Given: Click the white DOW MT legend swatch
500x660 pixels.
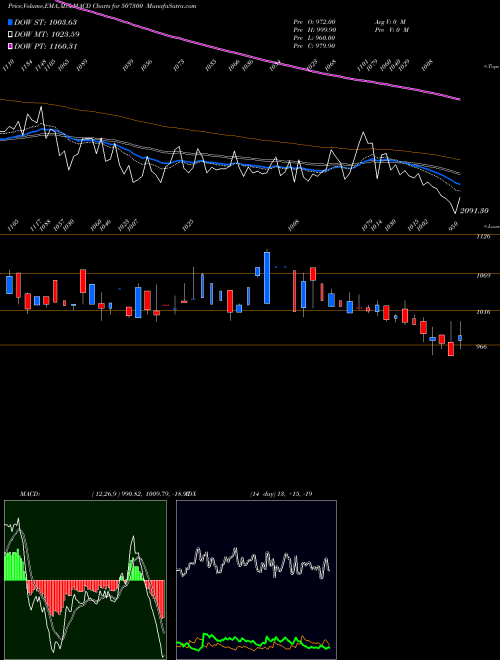Looking at the screenshot, I should click(x=11, y=34).
